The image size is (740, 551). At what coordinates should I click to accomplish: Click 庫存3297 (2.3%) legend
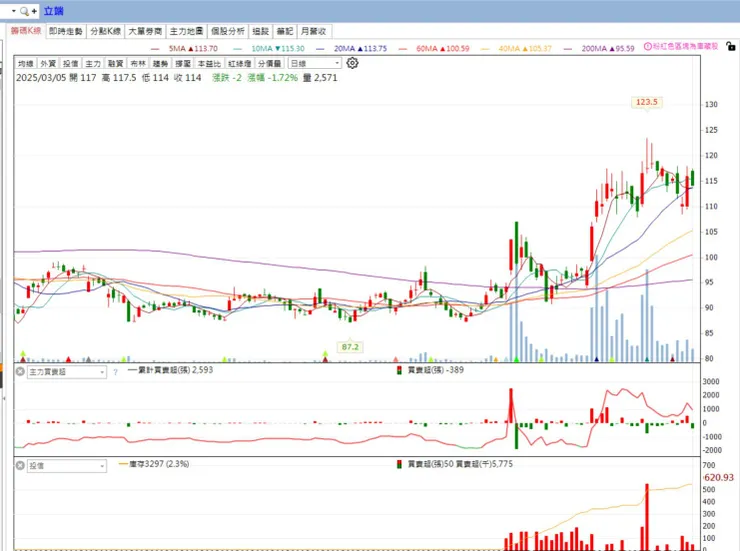(x=154, y=464)
